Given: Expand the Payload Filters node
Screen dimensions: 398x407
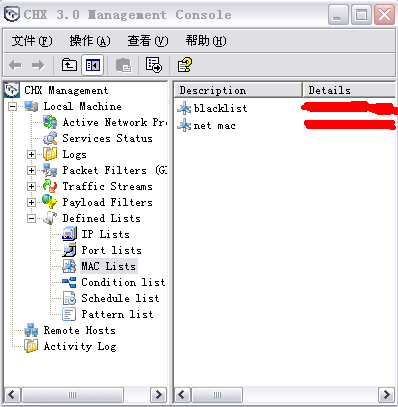Looking at the screenshot, I should [x=31, y=202].
